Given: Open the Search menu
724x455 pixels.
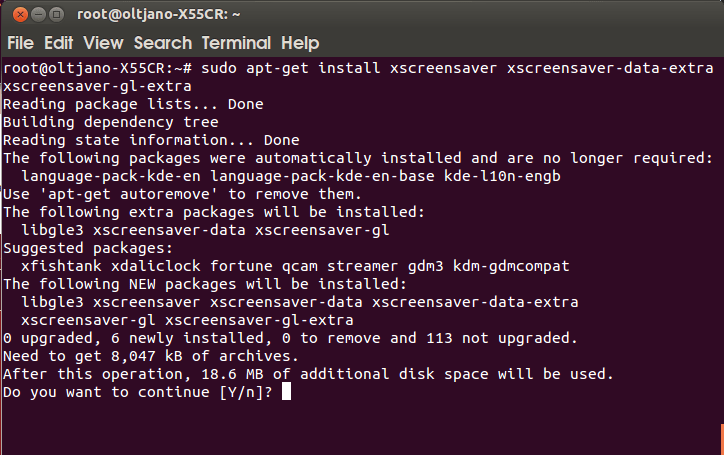Looking at the screenshot, I should (162, 43).
